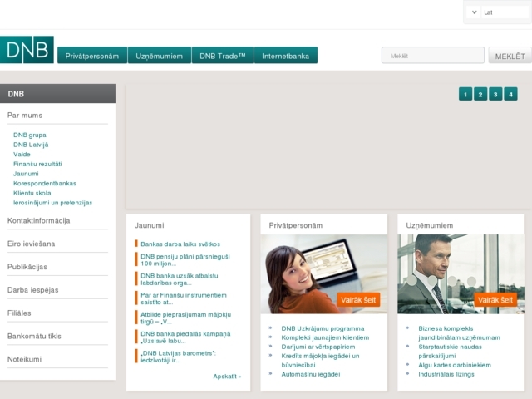Open Industriālais līzings link
Image resolution: width=532 pixels, height=399 pixels.
(x=446, y=375)
